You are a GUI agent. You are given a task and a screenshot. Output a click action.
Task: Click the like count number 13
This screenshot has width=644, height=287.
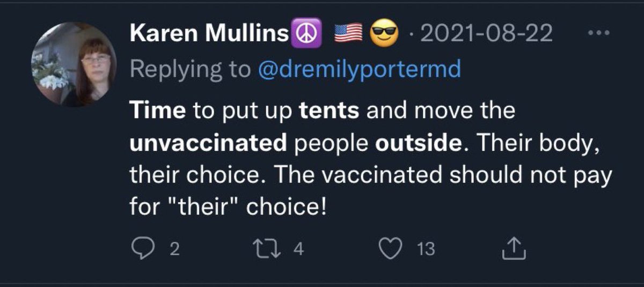click(426, 249)
